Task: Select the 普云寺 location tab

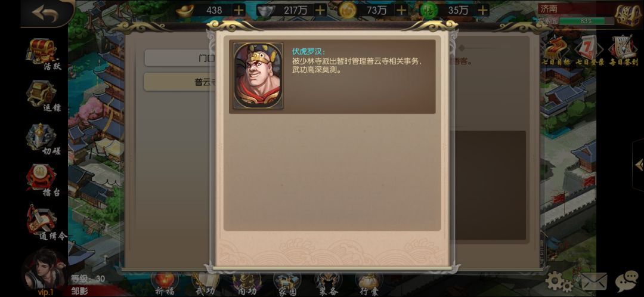Action: point(178,82)
